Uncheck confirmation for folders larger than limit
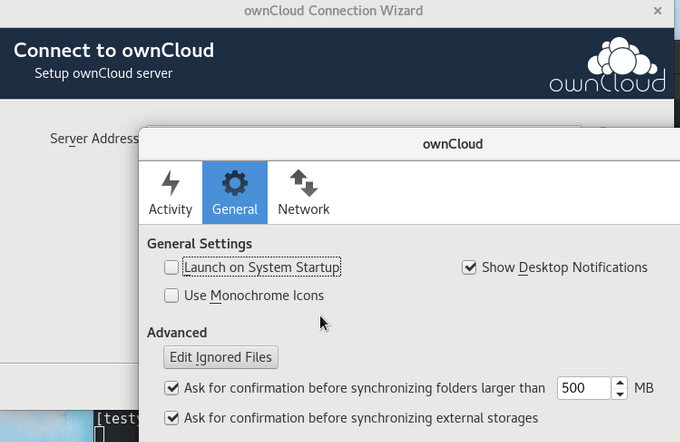The height and width of the screenshot is (442, 680). click(172, 388)
